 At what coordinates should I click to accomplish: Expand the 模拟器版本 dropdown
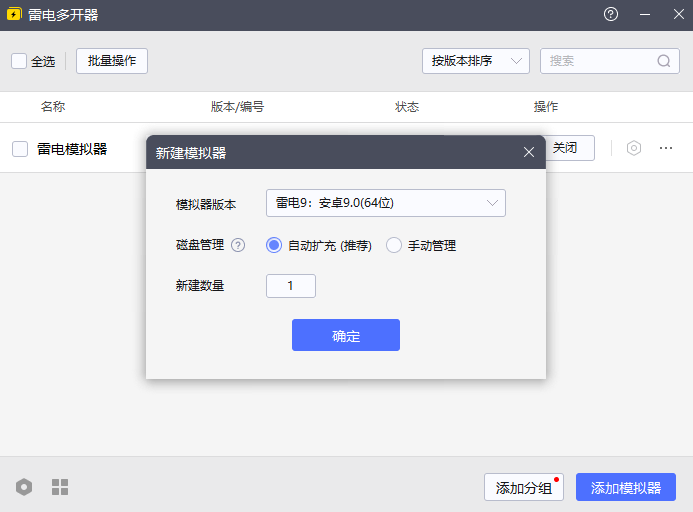point(385,203)
